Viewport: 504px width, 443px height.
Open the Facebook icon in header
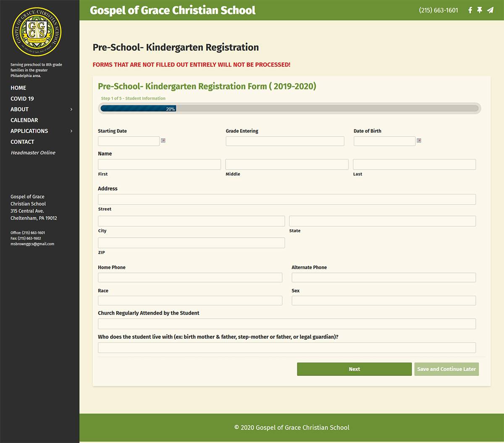[x=470, y=10]
